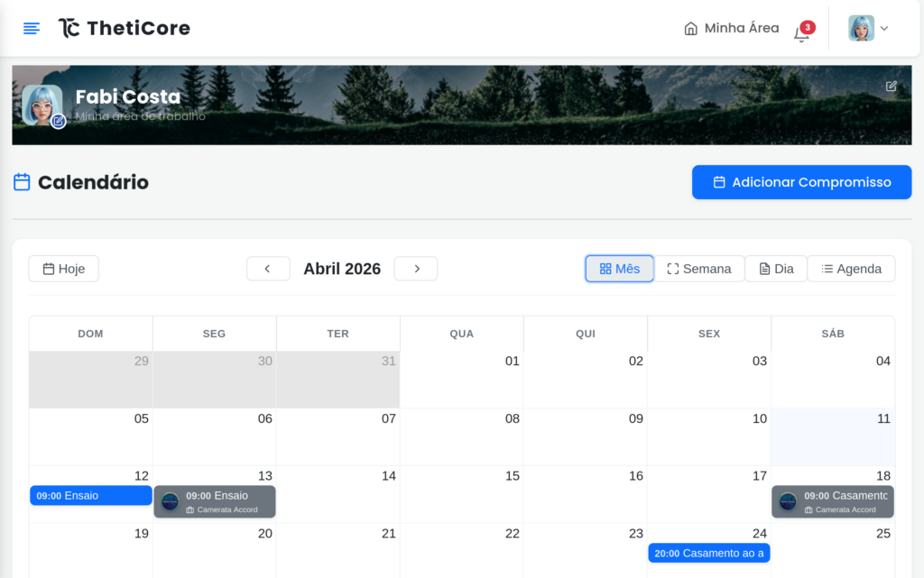
Task: Go to previous month
Action: click(x=268, y=269)
